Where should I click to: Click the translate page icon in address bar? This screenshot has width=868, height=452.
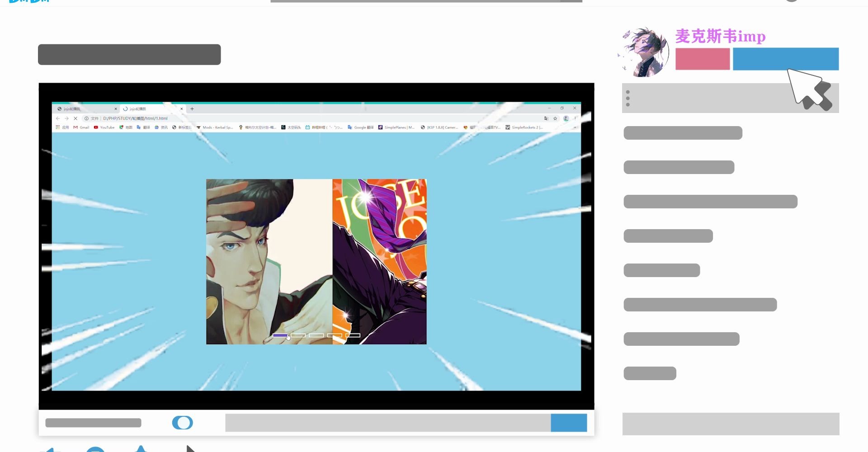coord(546,118)
